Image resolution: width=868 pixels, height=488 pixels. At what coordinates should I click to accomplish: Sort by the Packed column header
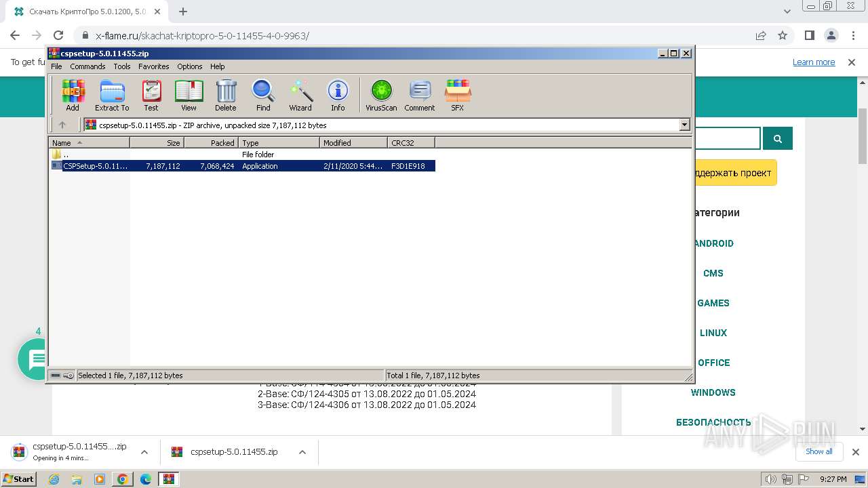(212, 142)
